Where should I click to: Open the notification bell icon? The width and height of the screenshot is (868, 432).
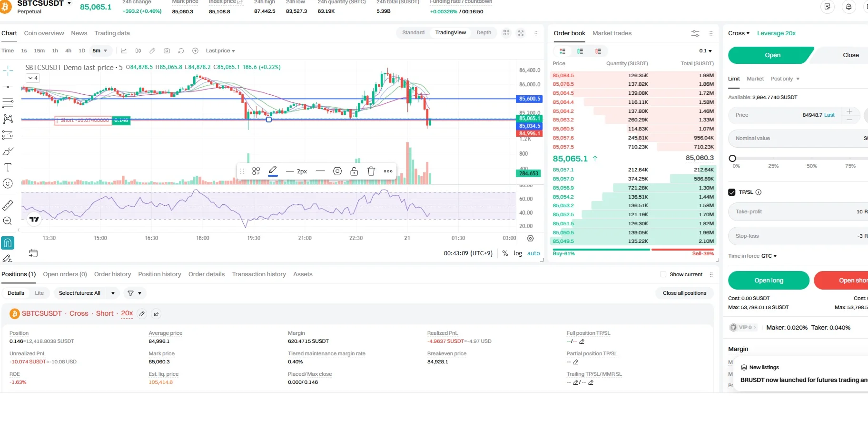pyautogui.click(x=848, y=7)
